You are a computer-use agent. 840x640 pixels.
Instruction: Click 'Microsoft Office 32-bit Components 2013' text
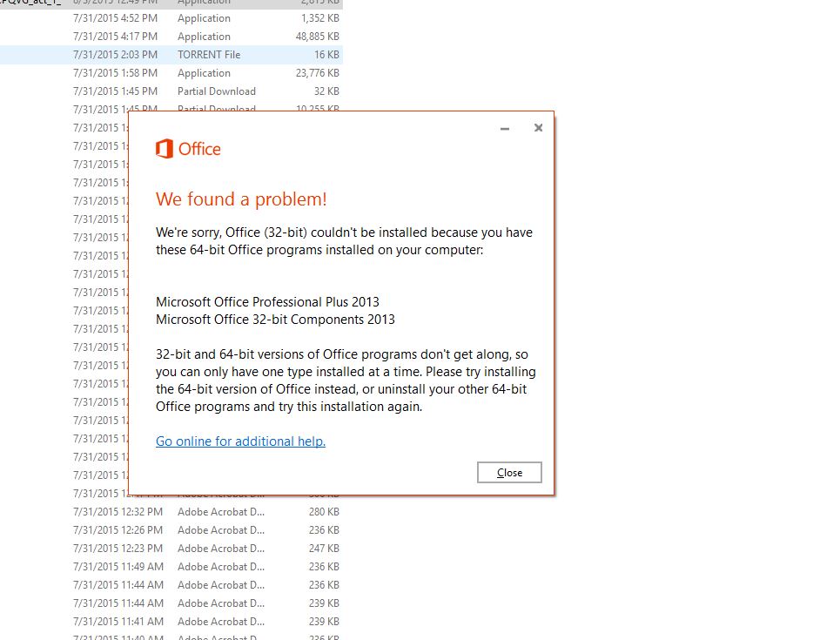(x=275, y=320)
